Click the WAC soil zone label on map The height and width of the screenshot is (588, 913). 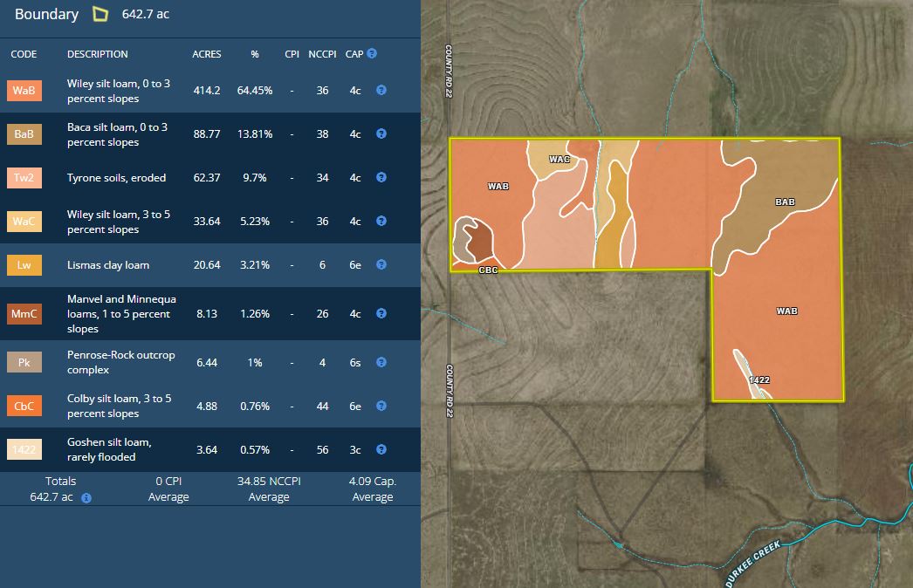[x=559, y=159]
